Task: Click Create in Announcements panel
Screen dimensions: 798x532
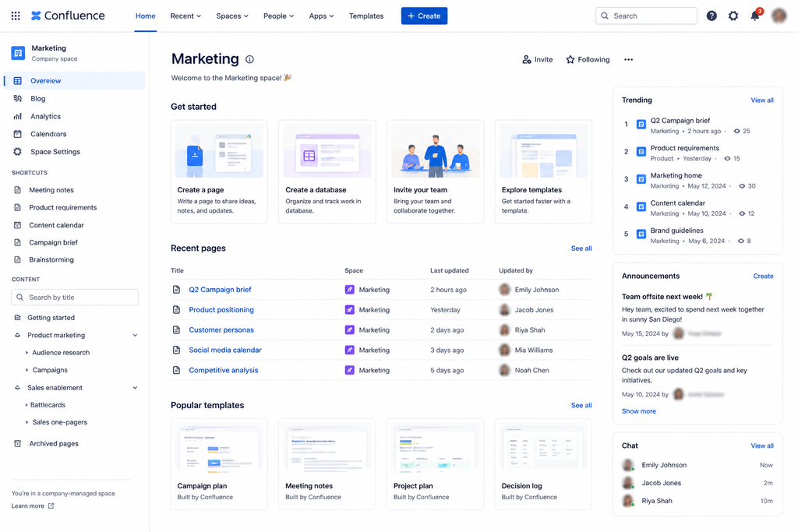Action: pos(763,277)
